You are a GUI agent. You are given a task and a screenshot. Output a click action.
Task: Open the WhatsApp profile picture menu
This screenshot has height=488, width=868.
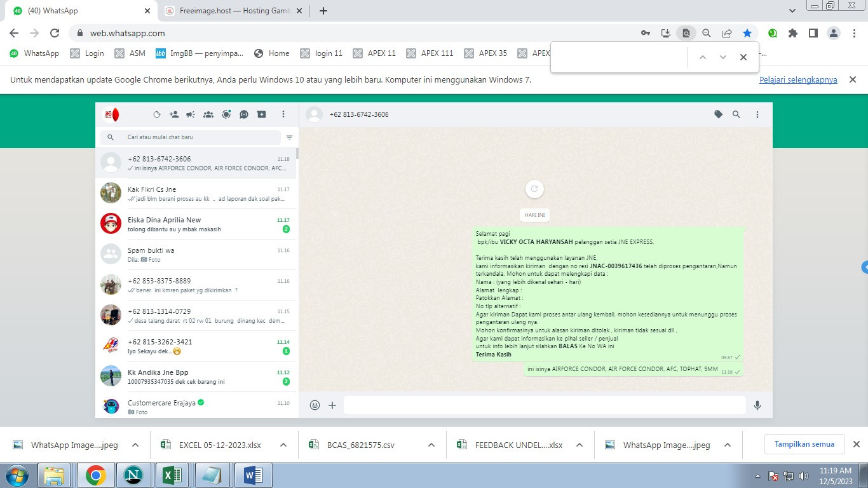point(111,115)
